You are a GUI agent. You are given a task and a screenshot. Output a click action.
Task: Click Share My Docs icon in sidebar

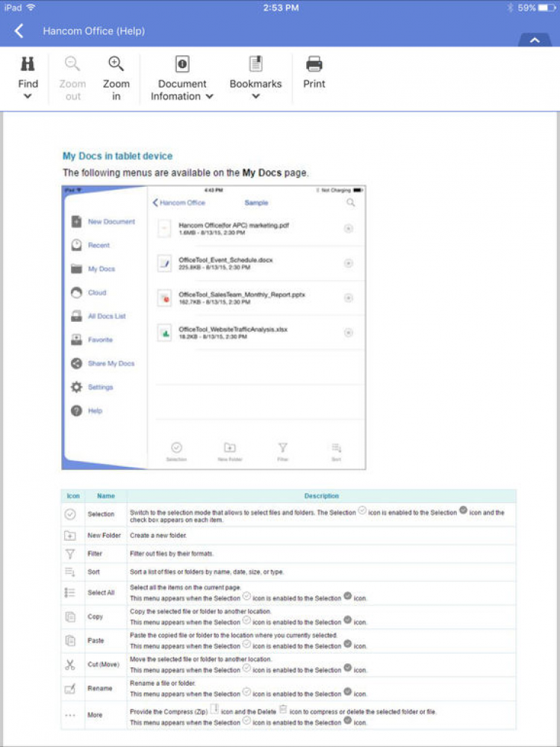click(76, 364)
